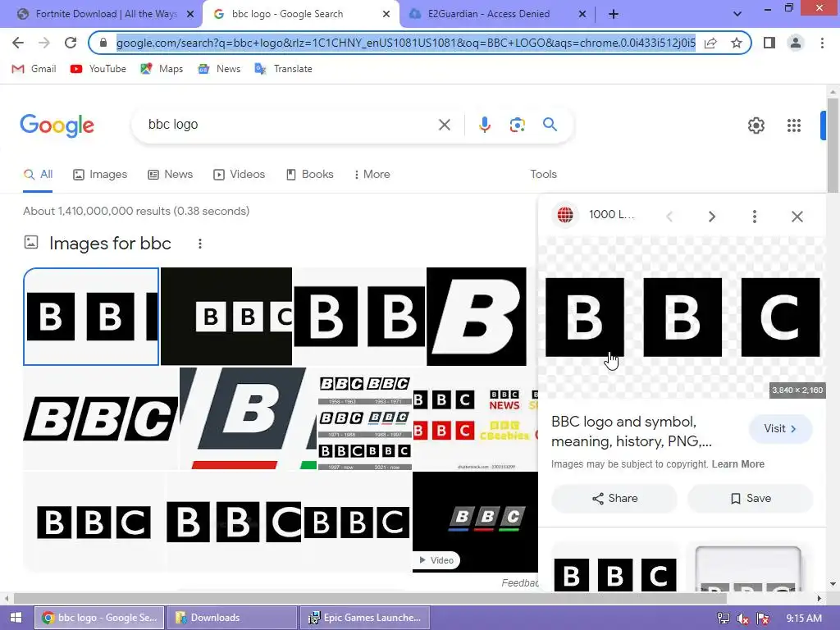Open the Windows Start menu
Viewport: 840px width, 630px height.
pos(16,618)
